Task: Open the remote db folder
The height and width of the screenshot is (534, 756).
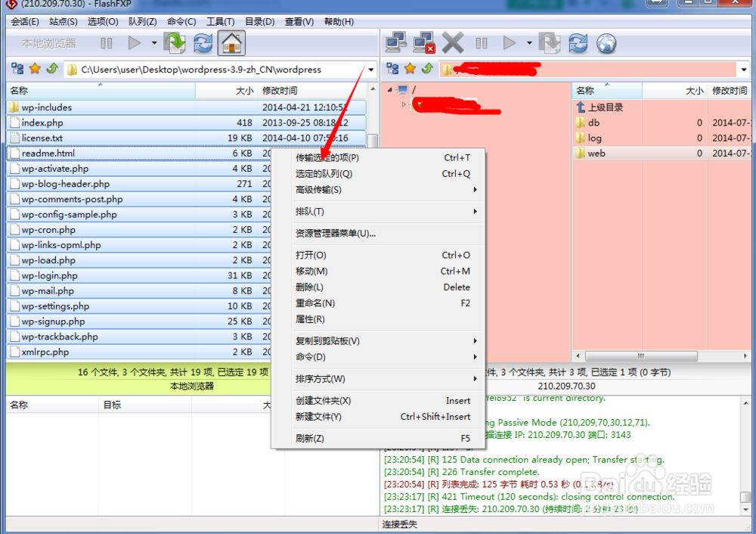Action: pos(662,123)
